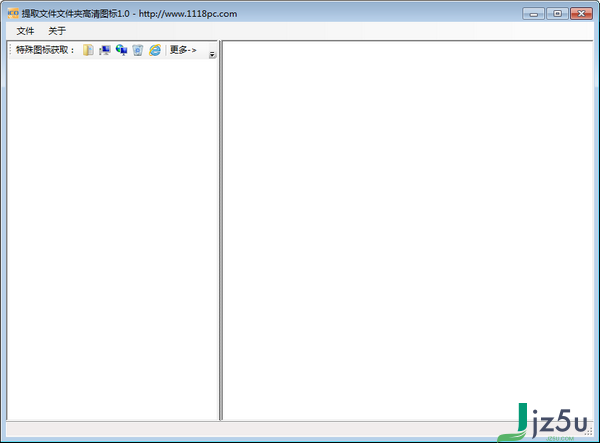600x443 pixels.
Task: Choose the Internet Explorer icon
Action: tap(155, 50)
